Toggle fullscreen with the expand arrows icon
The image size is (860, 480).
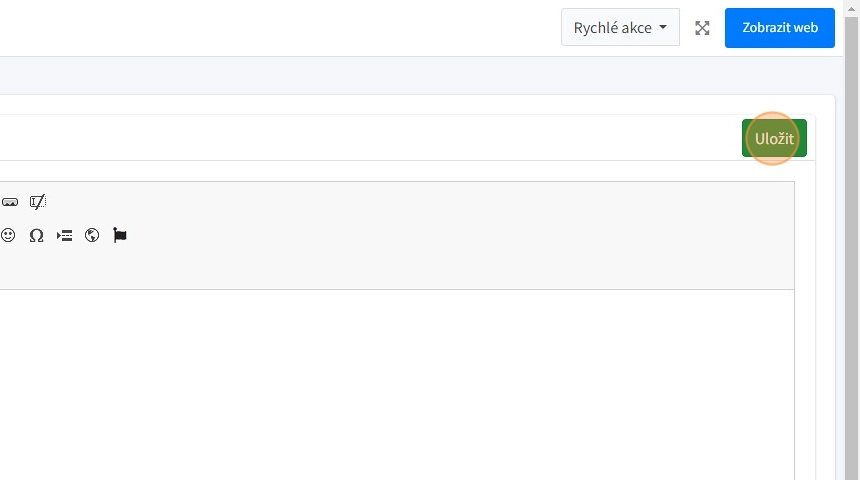(x=702, y=28)
